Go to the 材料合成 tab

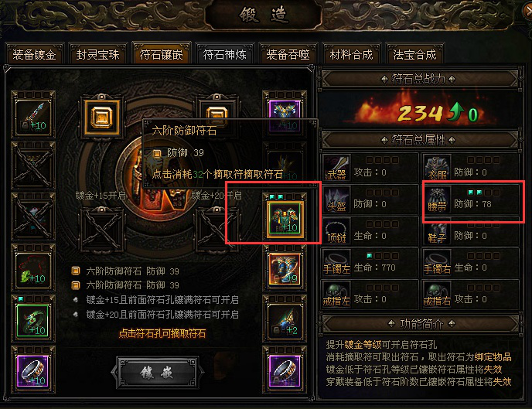pyautogui.click(x=352, y=54)
